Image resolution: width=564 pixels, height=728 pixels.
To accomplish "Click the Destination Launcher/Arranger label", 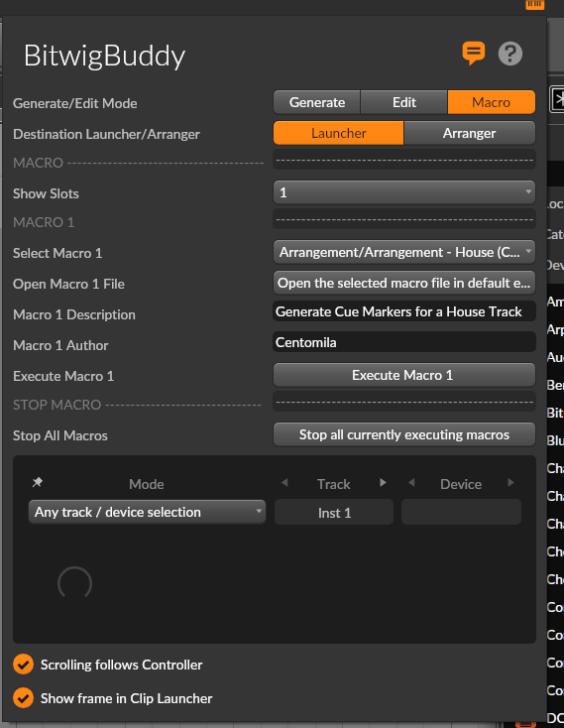I will point(106,134).
